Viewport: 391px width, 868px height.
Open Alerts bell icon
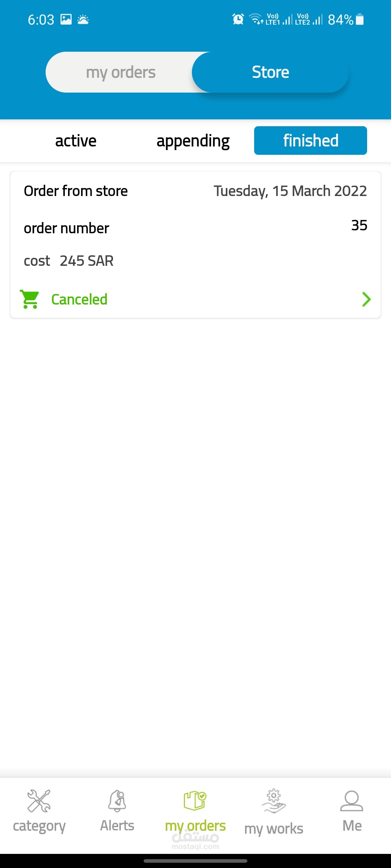point(117,801)
